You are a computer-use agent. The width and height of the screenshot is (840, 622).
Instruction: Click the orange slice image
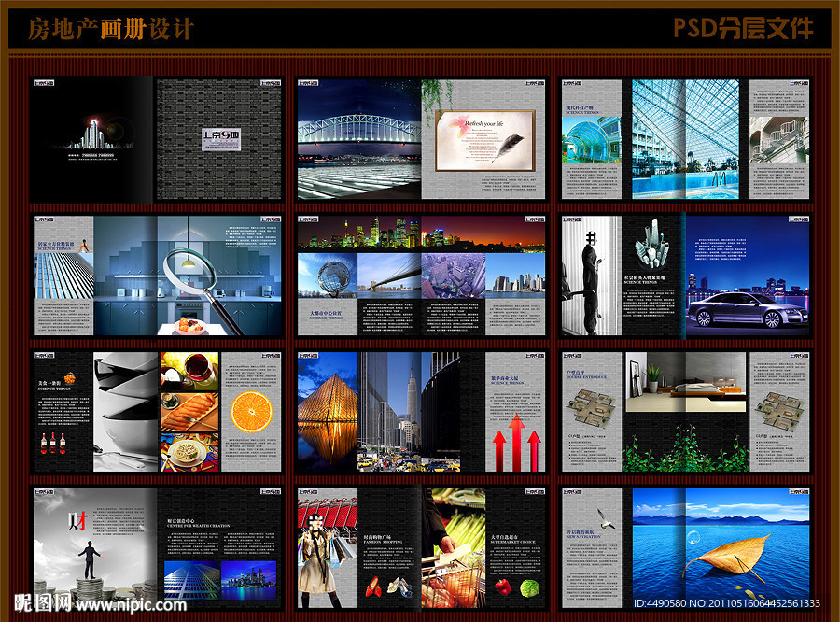251,412
